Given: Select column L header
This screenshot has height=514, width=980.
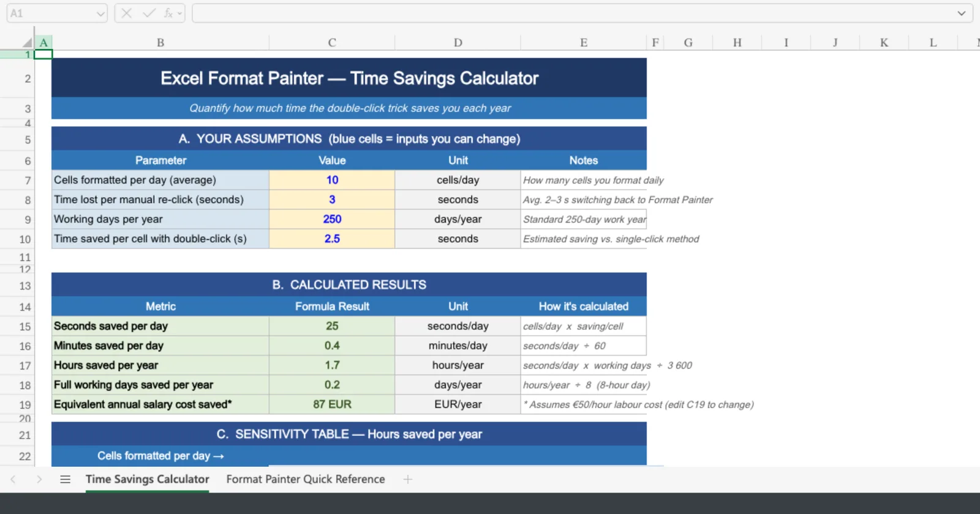Looking at the screenshot, I should click(933, 43).
